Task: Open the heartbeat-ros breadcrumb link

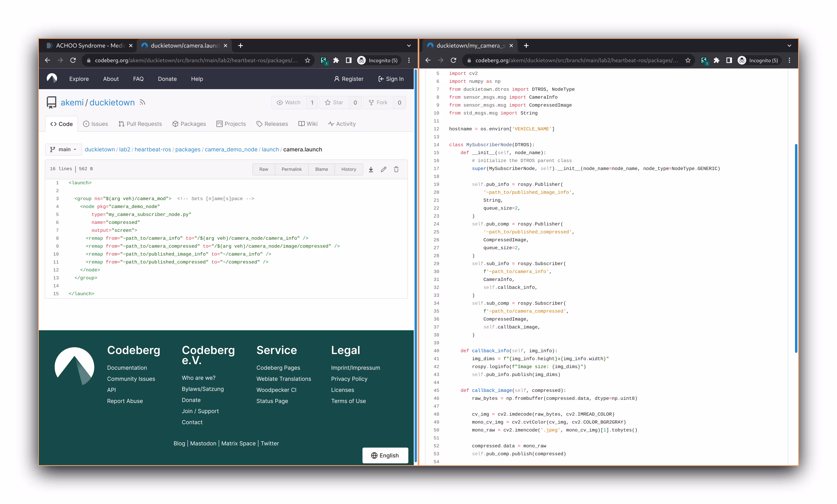Action: coord(153,149)
